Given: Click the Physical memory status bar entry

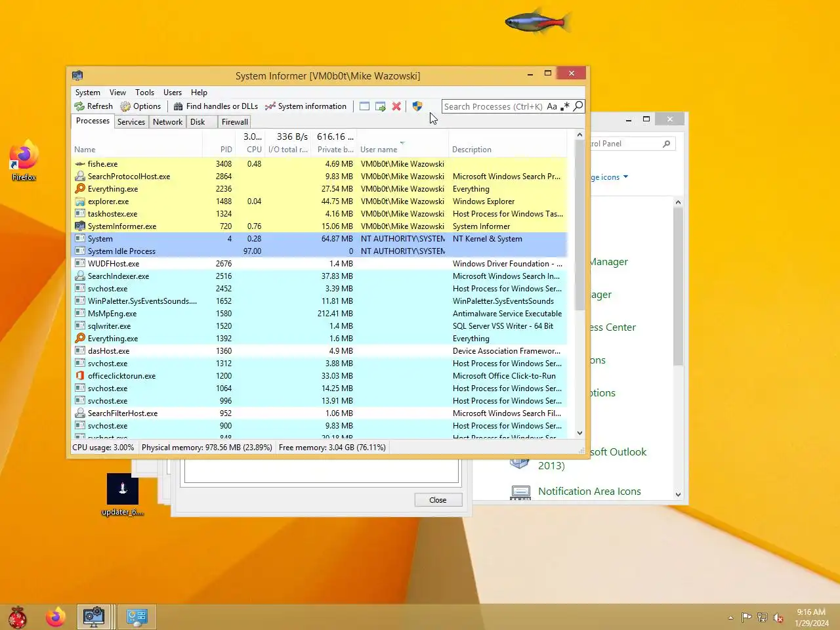Looking at the screenshot, I should point(207,448).
